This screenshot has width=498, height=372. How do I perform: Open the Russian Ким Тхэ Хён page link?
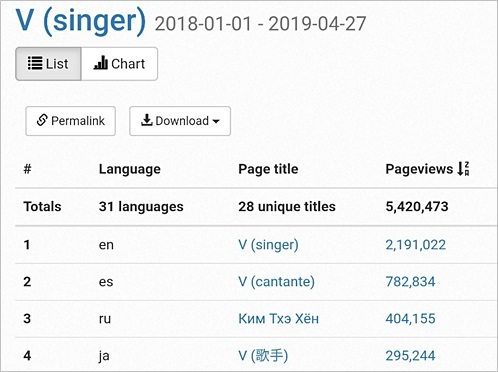point(279,319)
